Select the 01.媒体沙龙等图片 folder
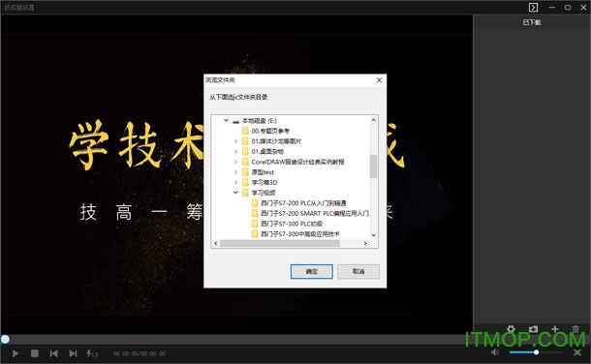Image resolution: width=591 pixels, height=364 pixels. (x=271, y=141)
